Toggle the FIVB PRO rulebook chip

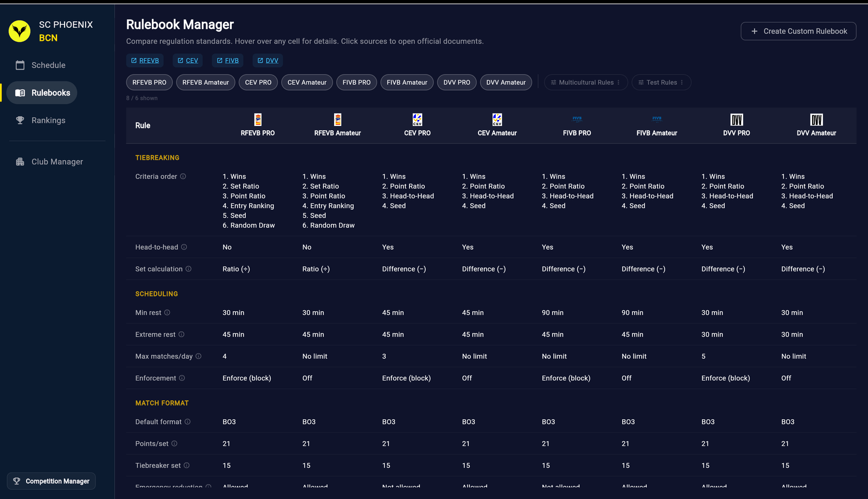click(356, 83)
